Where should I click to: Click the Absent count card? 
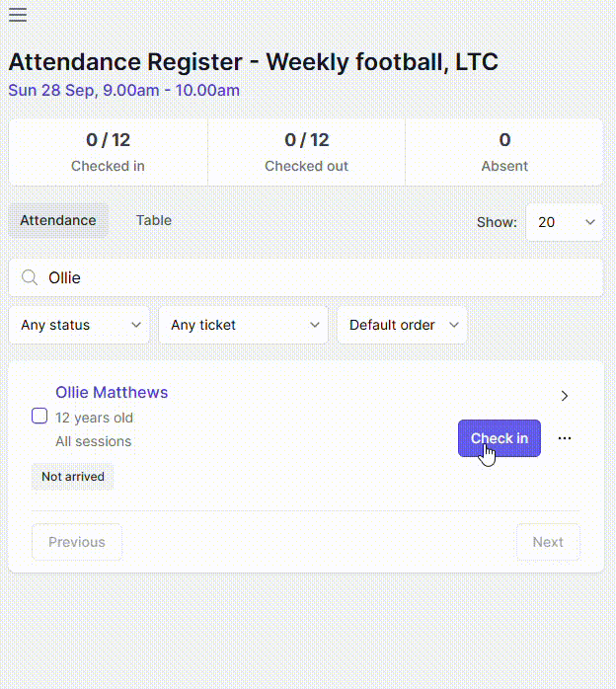point(504,152)
